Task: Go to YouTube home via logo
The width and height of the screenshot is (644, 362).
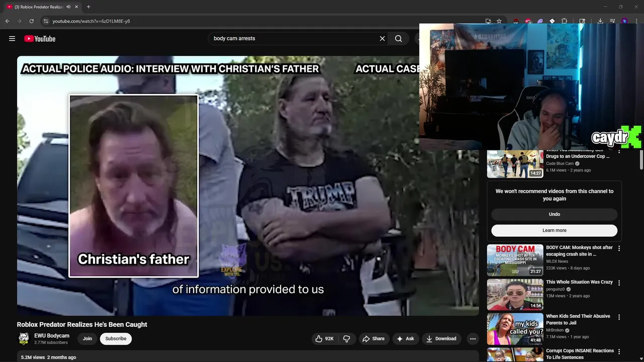Action: 40,39
